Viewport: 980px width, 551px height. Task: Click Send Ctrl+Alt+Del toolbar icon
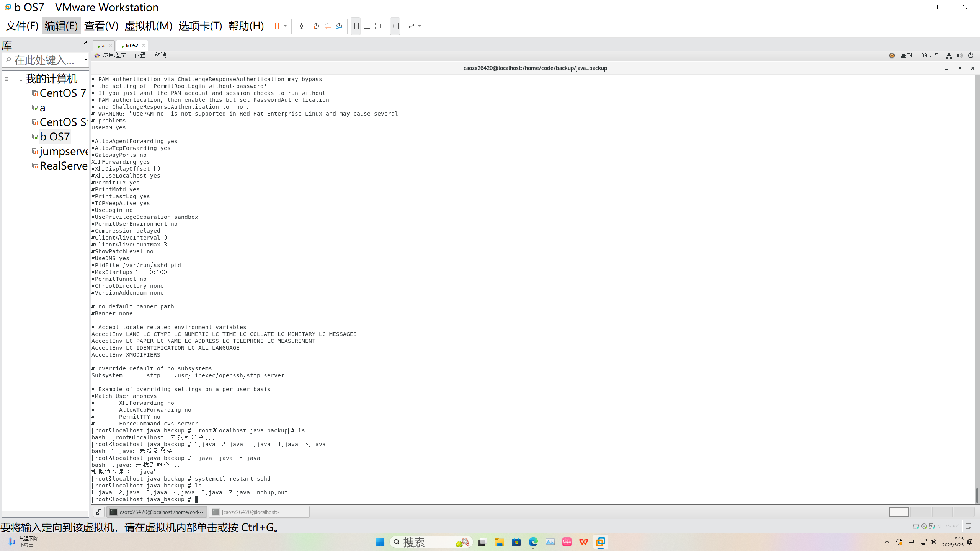coord(300,26)
